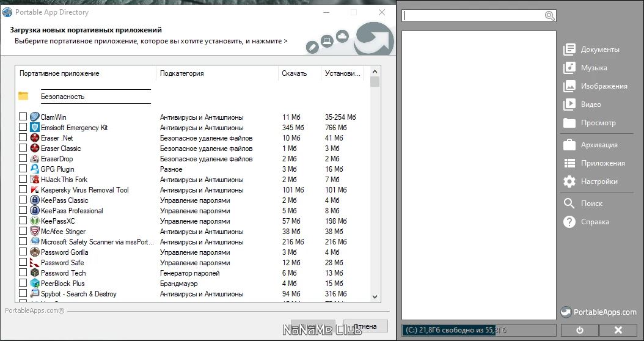Open Приложения in PortableApps menu
The height and width of the screenshot is (341, 644).
coord(594,163)
